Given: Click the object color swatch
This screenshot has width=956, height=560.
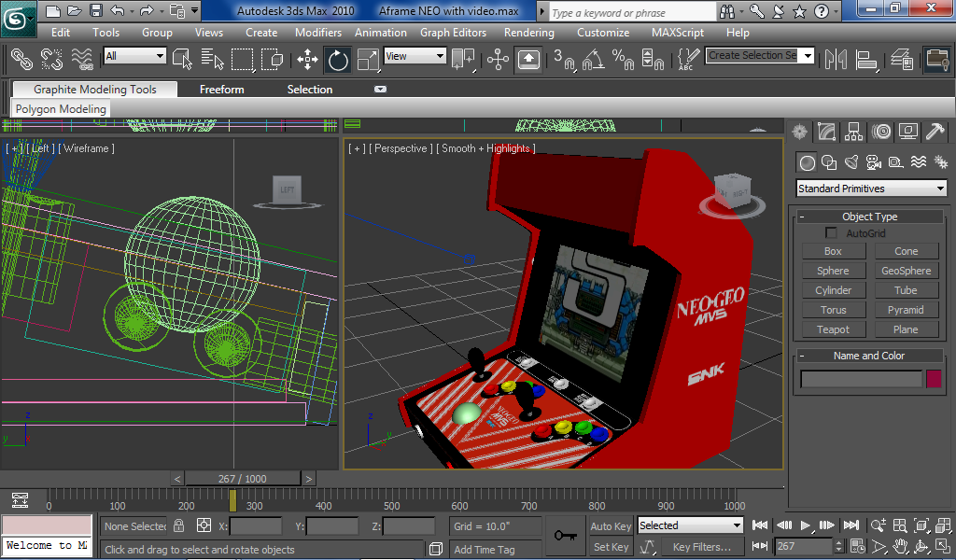Looking at the screenshot, I should 934,379.
